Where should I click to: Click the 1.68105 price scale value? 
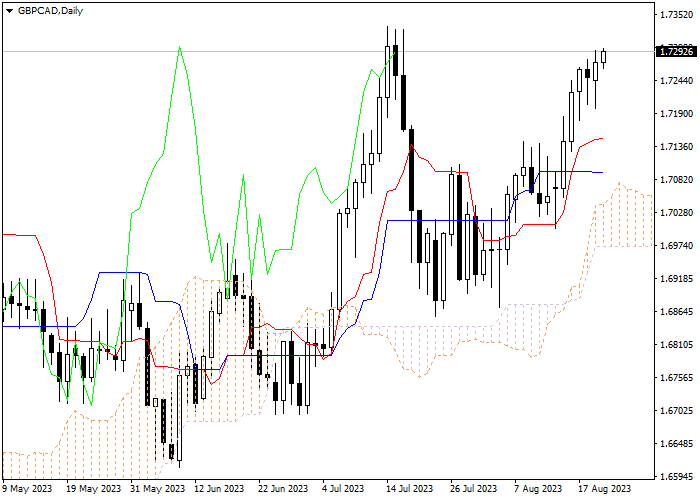coord(676,345)
